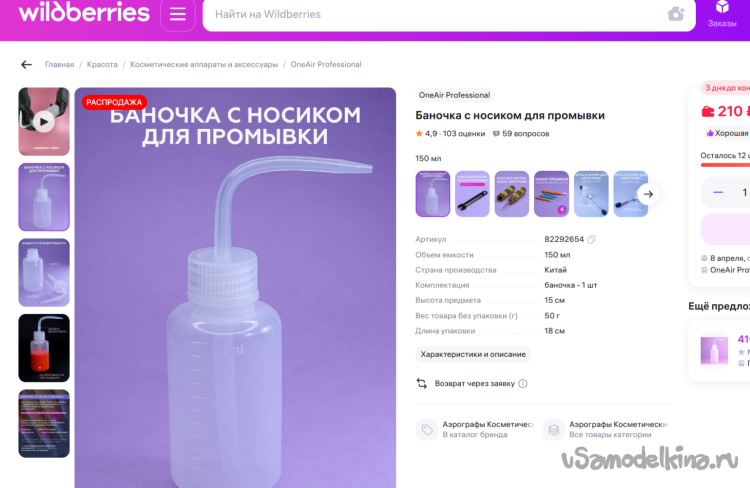Select the red liquid bottle thumbnail
Viewport: 750px width, 488px height.
point(44,348)
